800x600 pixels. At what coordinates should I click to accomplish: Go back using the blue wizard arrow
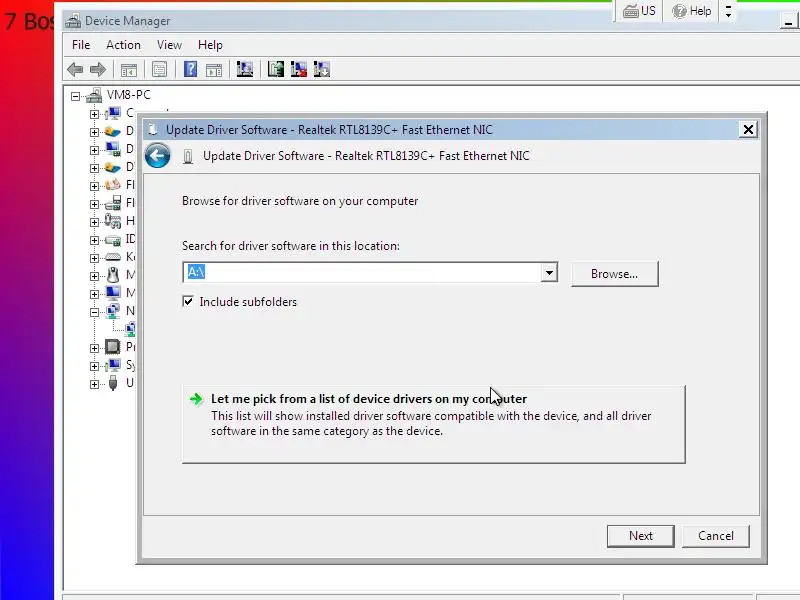click(x=158, y=156)
